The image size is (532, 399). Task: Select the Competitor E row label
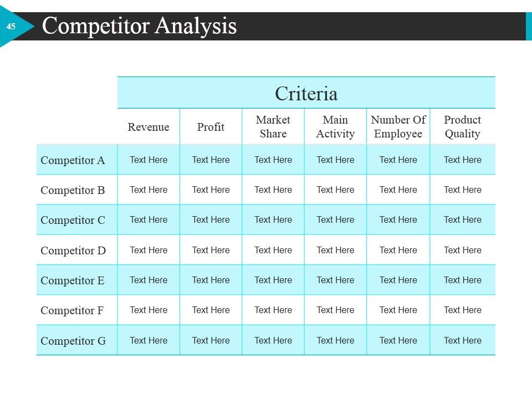point(72,280)
